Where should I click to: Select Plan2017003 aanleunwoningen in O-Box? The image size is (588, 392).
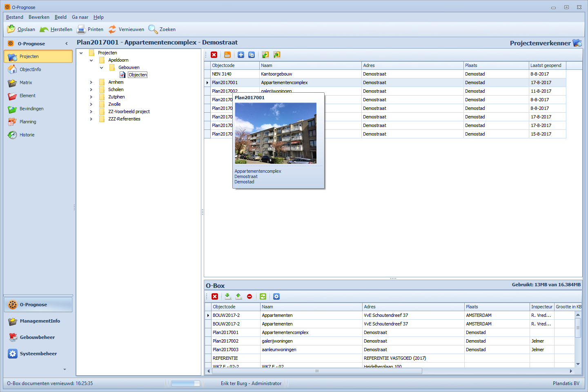390,350
